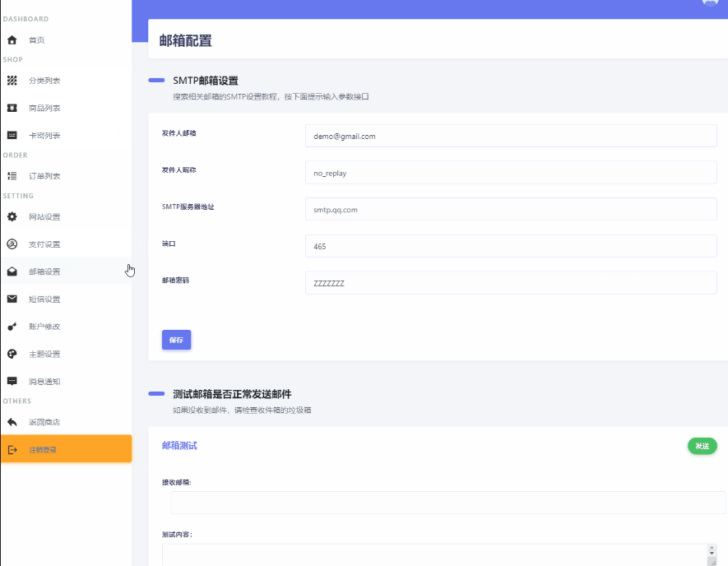Image resolution: width=728 pixels, height=566 pixels.
Task: Click the gear icon for 网站设置
Action: [12, 216]
